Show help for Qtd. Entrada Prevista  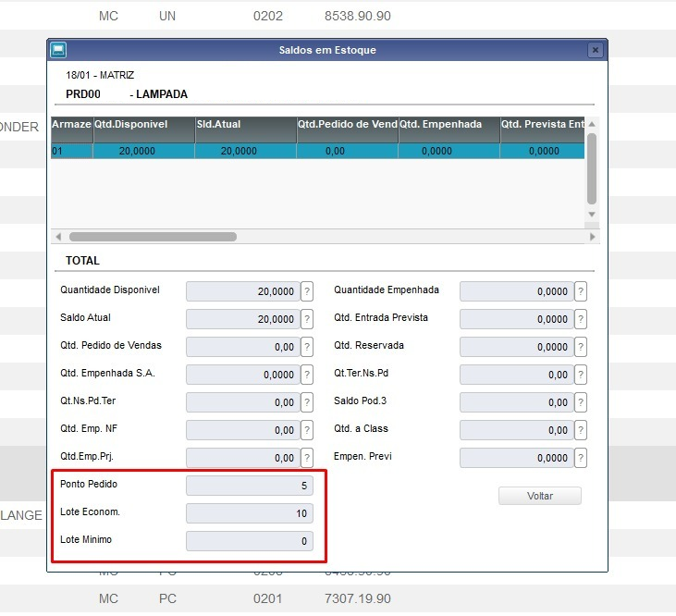coord(581,319)
